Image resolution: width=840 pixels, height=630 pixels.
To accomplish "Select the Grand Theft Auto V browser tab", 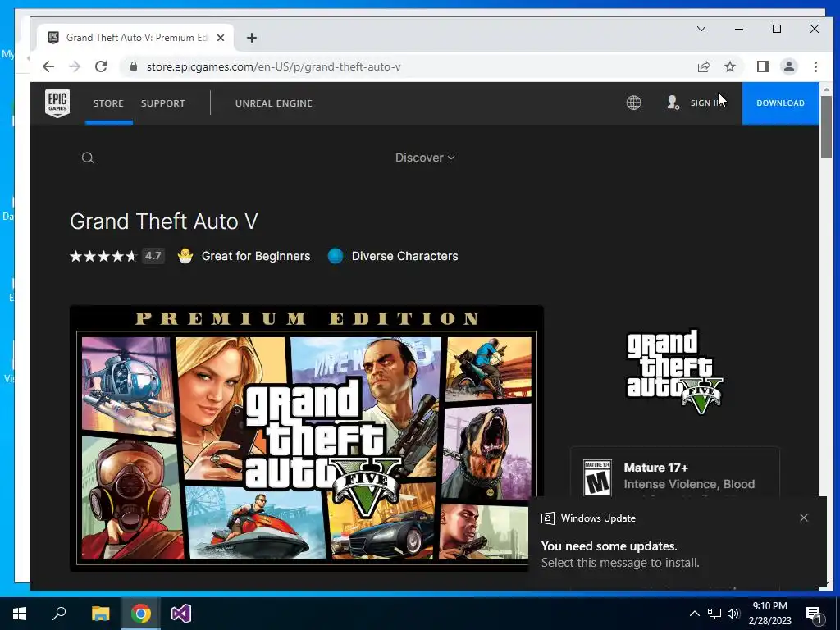I will (x=136, y=38).
